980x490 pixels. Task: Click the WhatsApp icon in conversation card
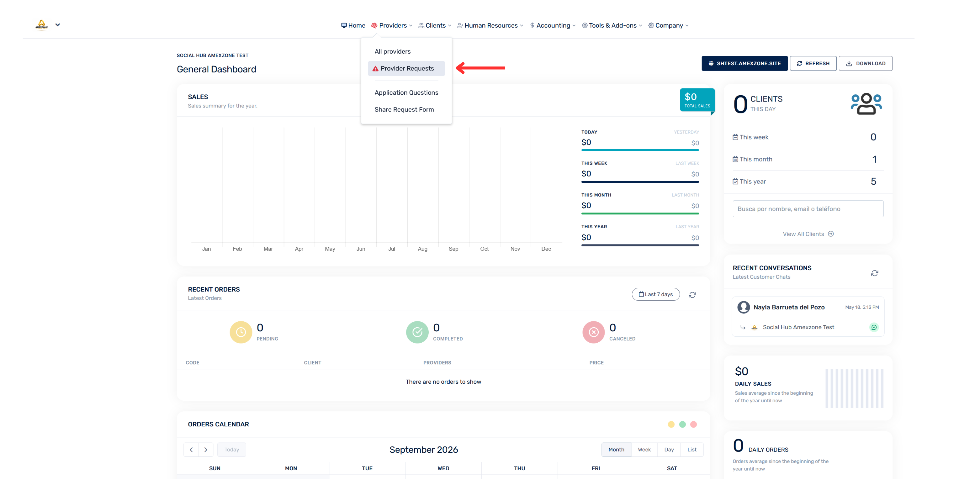click(x=874, y=327)
